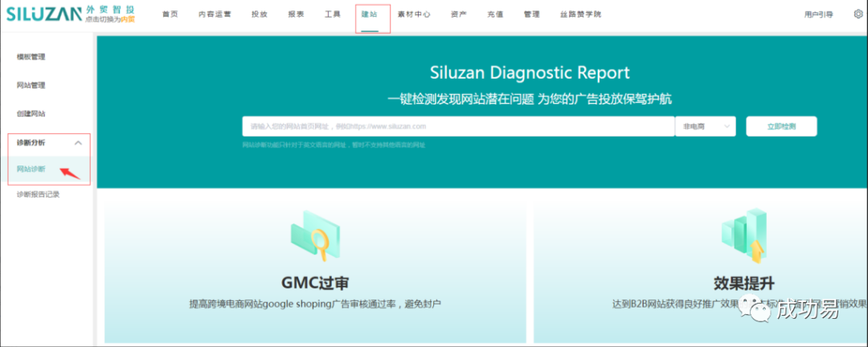868x347 pixels.
Task: Select 网站诊断 in the sidebar
Action: coord(31,169)
